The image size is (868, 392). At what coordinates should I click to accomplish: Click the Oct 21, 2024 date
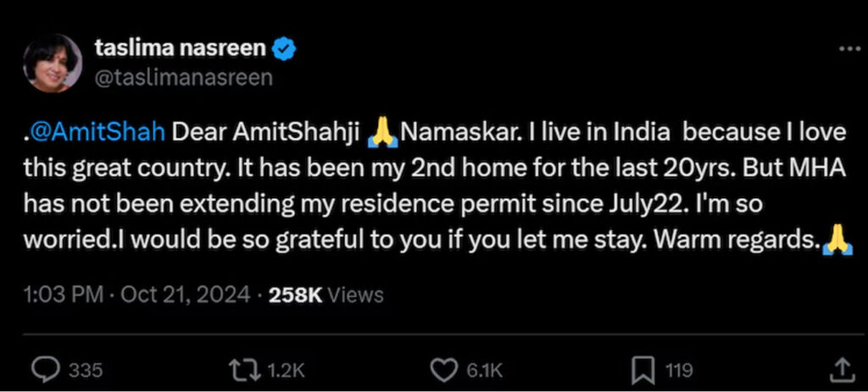(186, 295)
